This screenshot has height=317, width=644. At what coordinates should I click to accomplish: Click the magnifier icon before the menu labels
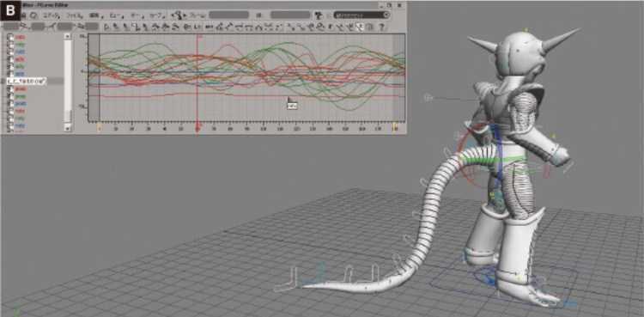coord(33,15)
